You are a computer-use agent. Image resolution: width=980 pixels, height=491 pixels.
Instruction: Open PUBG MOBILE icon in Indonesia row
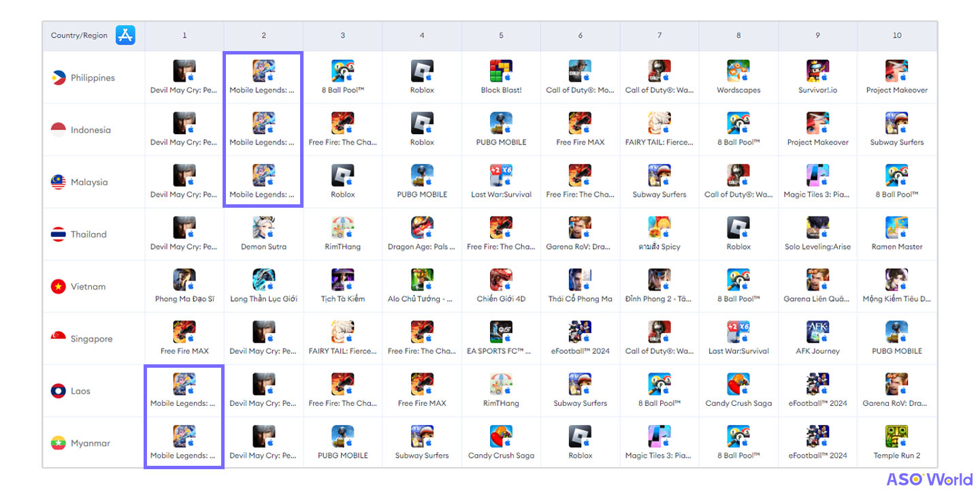tap(501, 123)
